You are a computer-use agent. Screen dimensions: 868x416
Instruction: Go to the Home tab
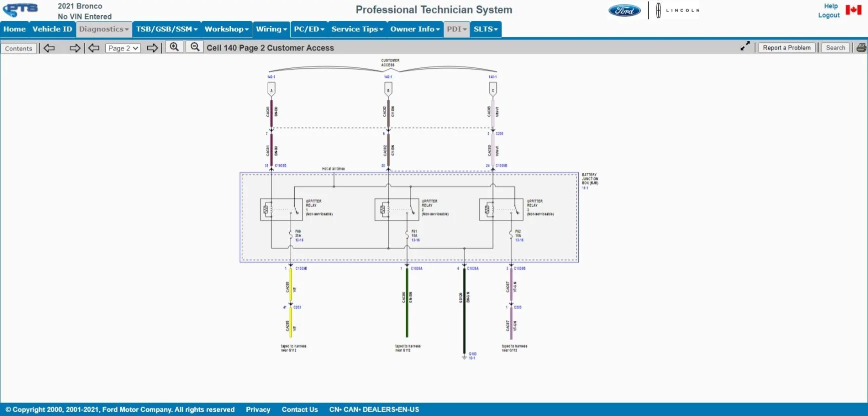14,29
